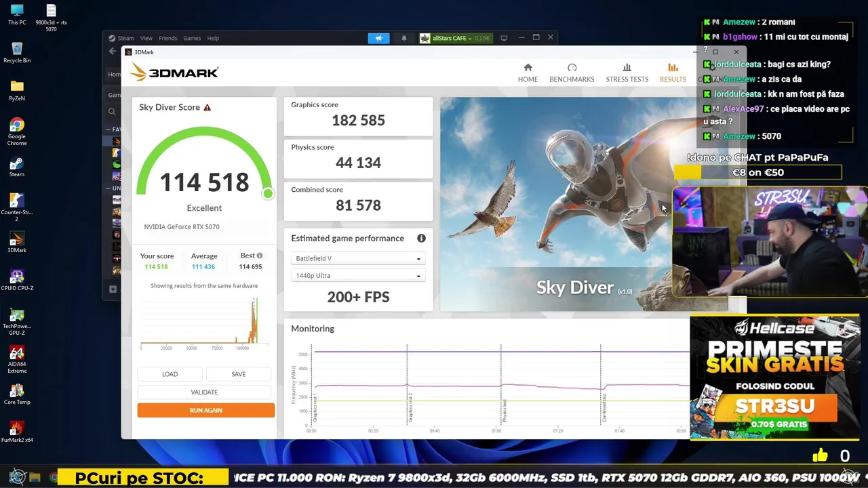
Task: Click the Average score value 111 436
Action: pyautogui.click(x=203, y=267)
